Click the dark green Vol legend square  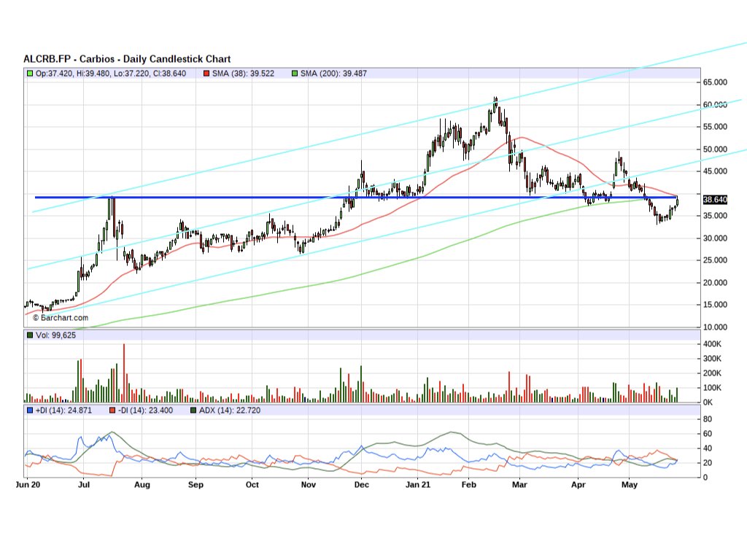29,335
